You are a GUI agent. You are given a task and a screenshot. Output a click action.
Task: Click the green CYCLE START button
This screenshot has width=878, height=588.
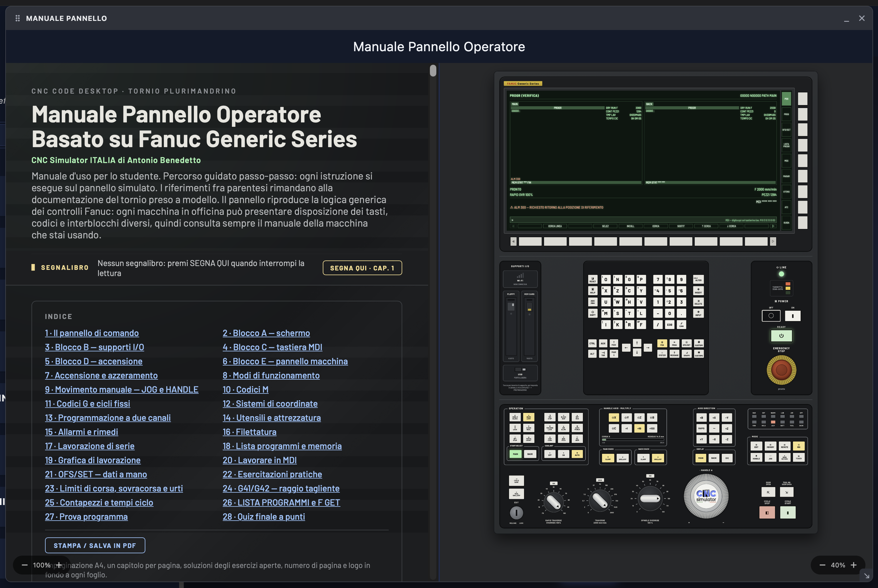click(788, 512)
